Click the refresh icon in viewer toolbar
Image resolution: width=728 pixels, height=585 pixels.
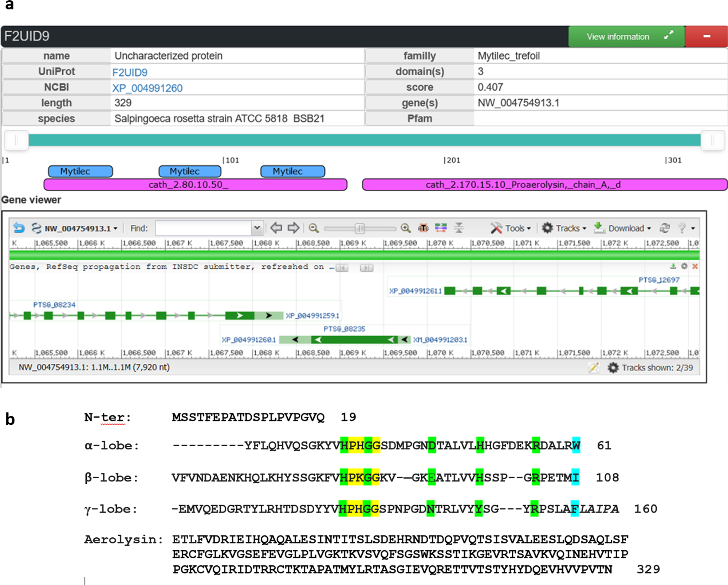(x=665, y=228)
